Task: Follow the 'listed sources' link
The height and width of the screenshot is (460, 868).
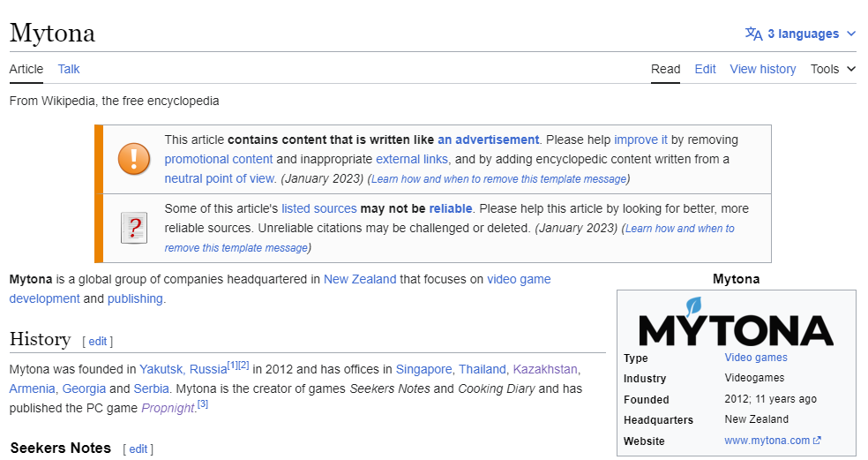Action: coord(318,208)
